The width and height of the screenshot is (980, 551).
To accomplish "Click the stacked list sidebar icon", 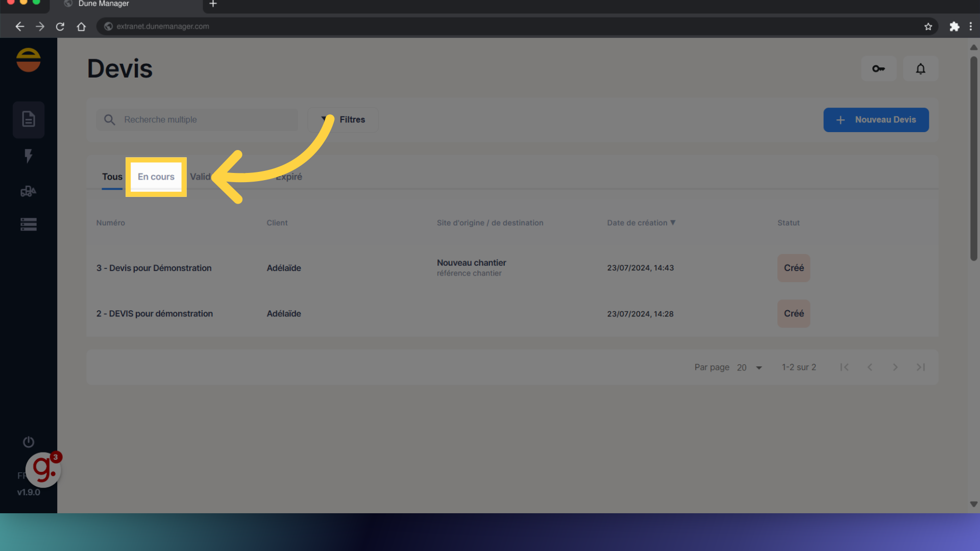I will point(29,224).
